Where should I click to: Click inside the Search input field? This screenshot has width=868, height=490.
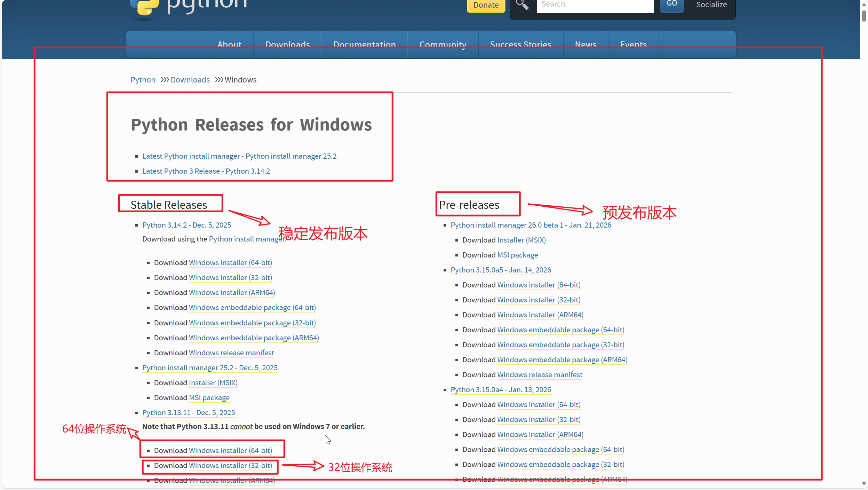click(x=595, y=5)
